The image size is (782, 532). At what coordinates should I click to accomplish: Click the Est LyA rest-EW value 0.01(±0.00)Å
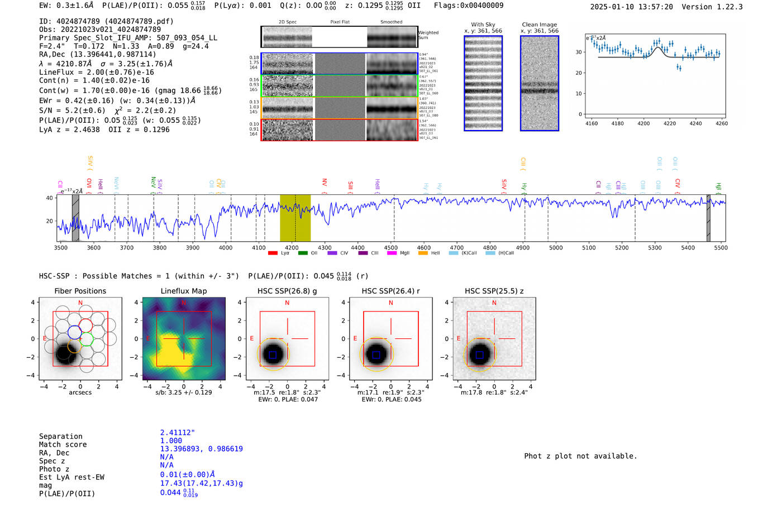(x=187, y=475)
